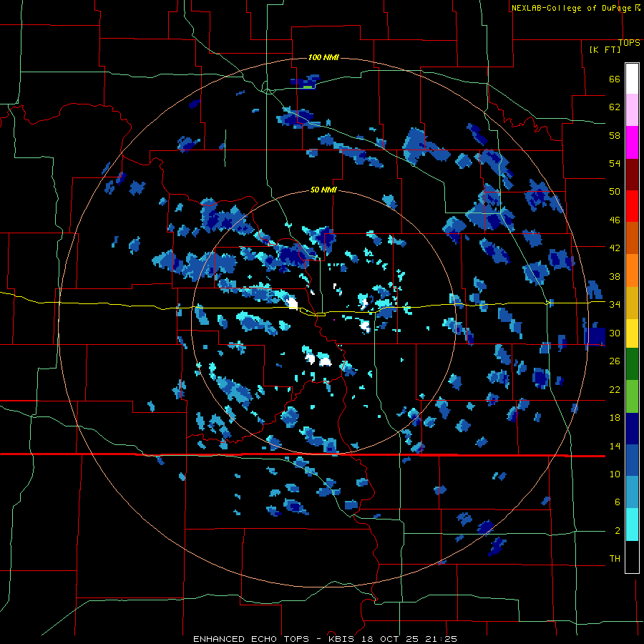Click the 34 legend value label
Screen dimensions: 644x644
(x=615, y=304)
